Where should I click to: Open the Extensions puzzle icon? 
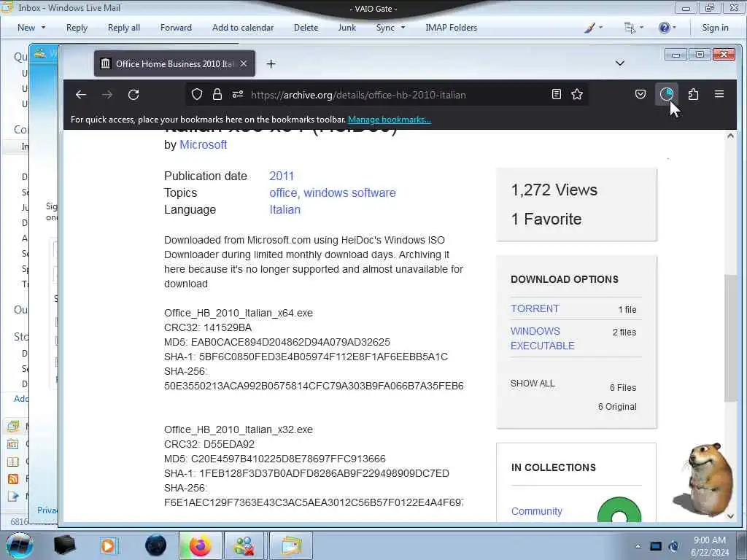pyautogui.click(x=693, y=94)
